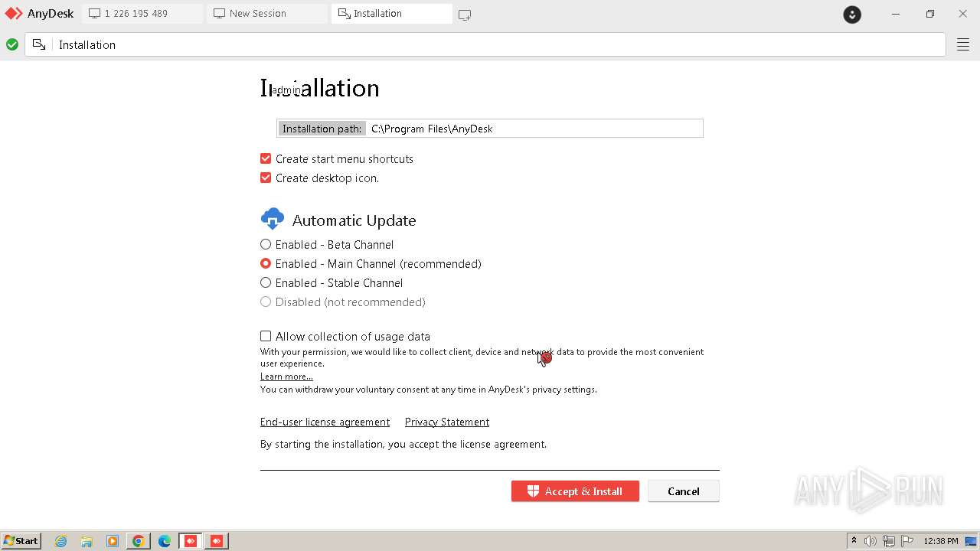The width and height of the screenshot is (980, 551).
Task: Open File Explorer folder from the taskbar
Action: pyautogui.click(x=87, y=541)
